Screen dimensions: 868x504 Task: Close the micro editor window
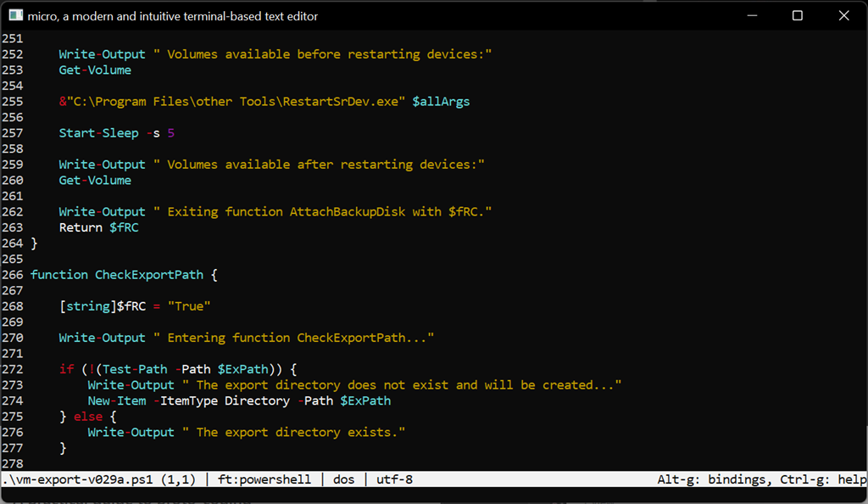pos(843,15)
